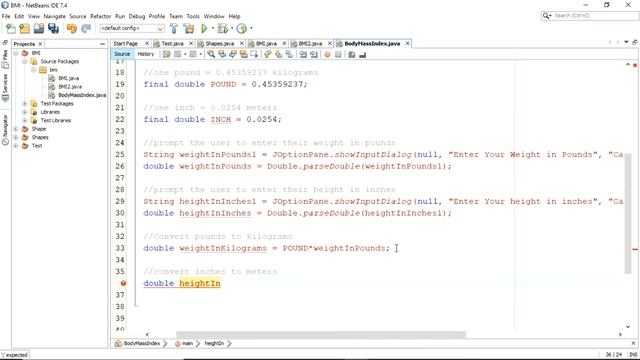Click the search magnifier icon in search box
Screen dimensions: 640x360
pyautogui.click(x=546, y=16)
